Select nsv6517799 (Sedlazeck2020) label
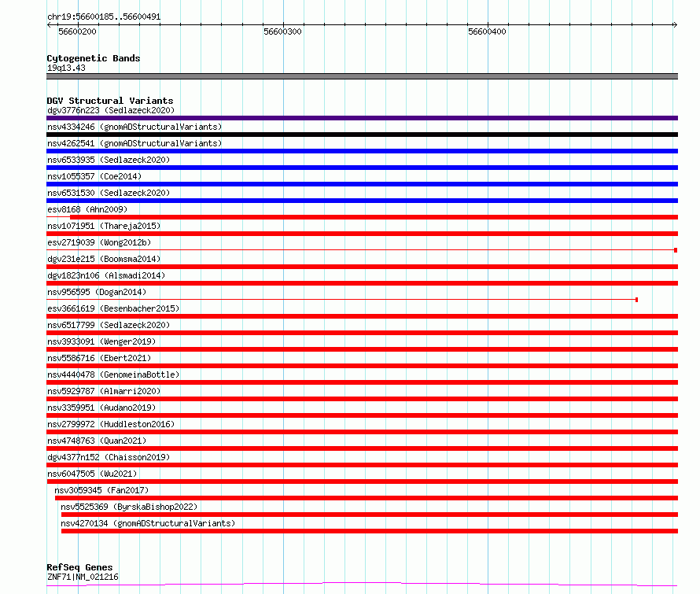Viewport: 700px width, 594px height. pyautogui.click(x=109, y=325)
